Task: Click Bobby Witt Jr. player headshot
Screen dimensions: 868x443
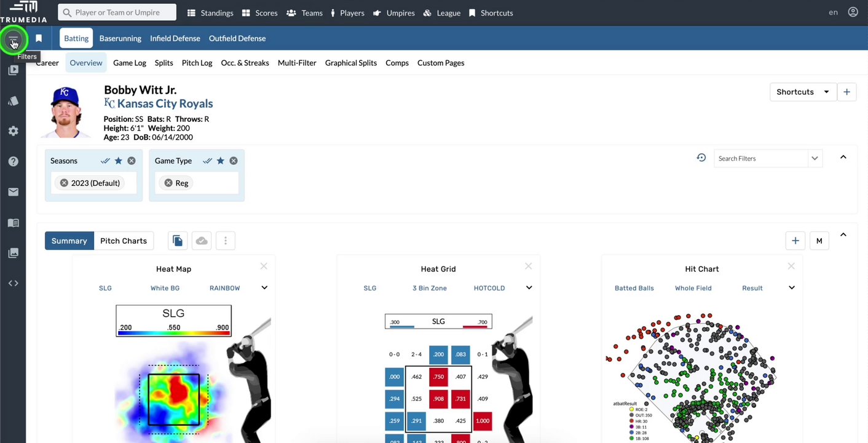Action: point(66,112)
